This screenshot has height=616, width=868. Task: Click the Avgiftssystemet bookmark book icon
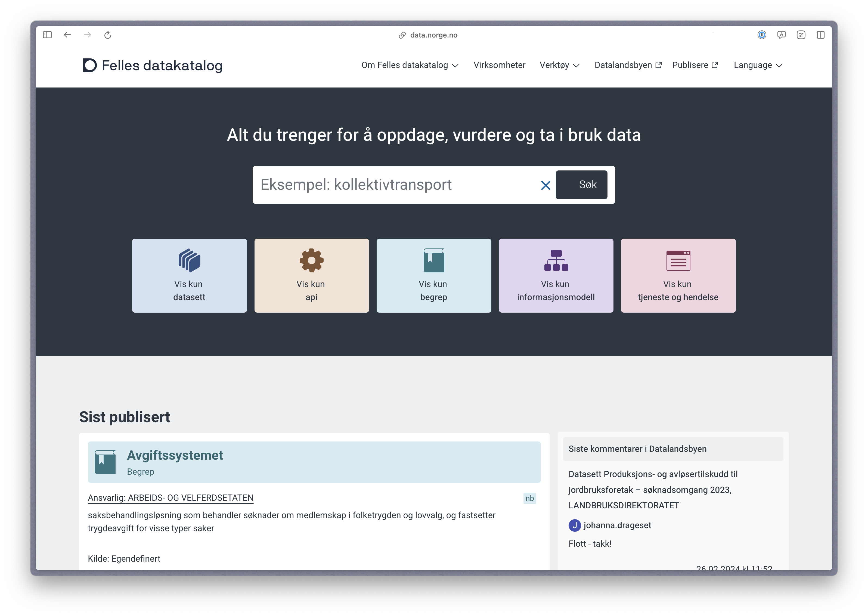[106, 462]
